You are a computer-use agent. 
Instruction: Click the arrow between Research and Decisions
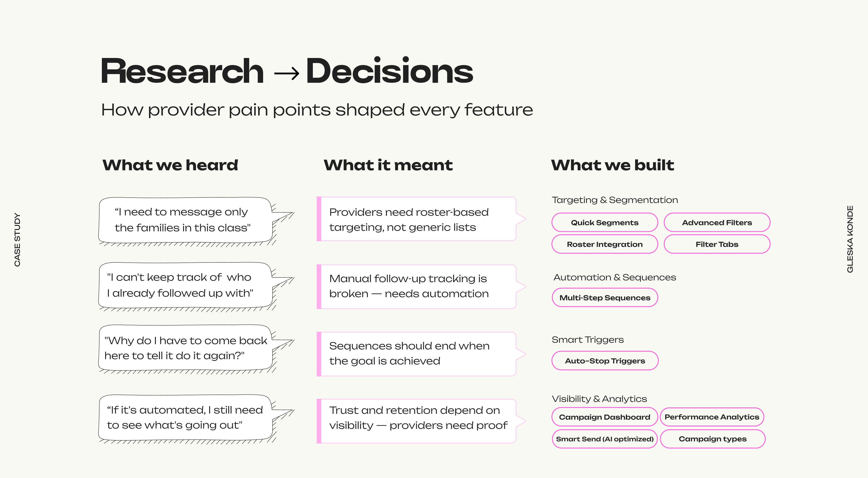click(x=286, y=73)
